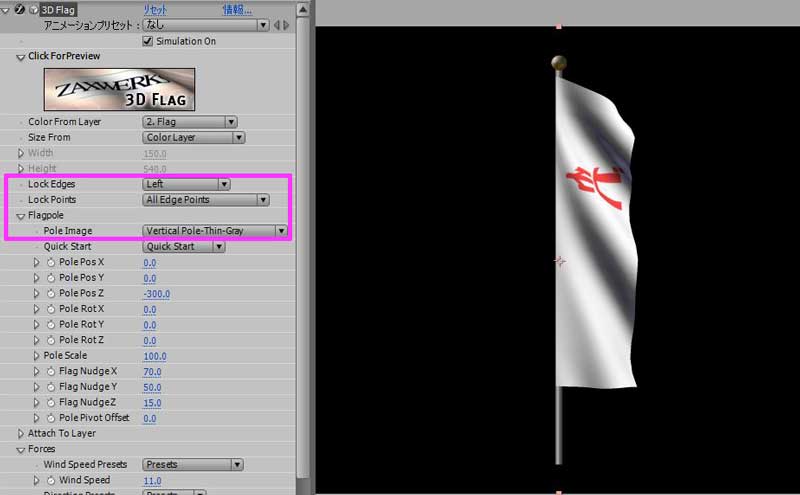The image size is (800, 495).
Task: Open the Wind Speed Presets dropdown
Action: tap(192, 464)
